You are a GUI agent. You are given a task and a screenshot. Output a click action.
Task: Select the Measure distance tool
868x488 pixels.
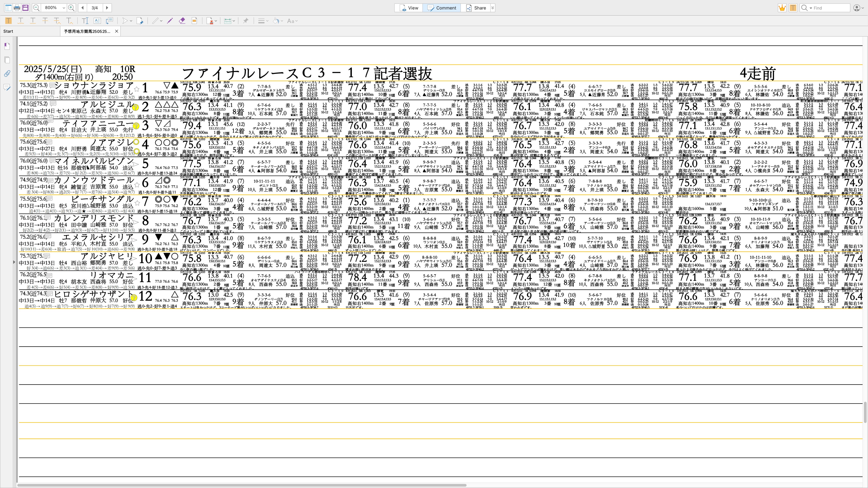coord(228,21)
